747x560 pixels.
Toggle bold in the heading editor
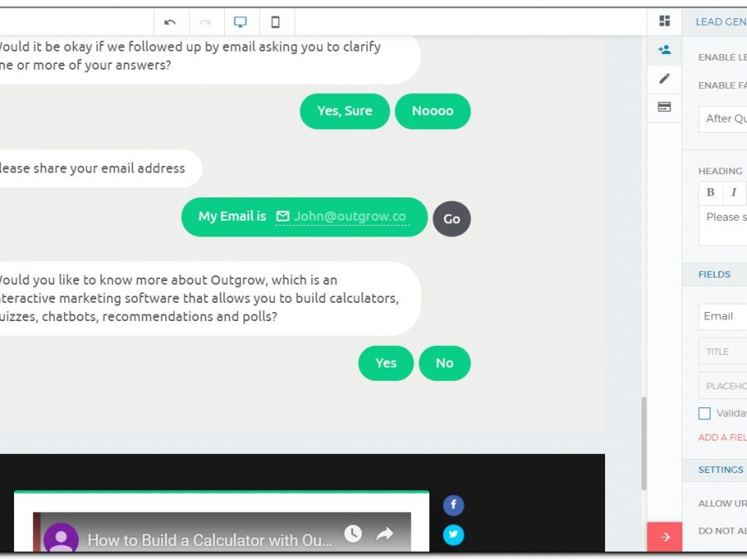coord(710,192)
